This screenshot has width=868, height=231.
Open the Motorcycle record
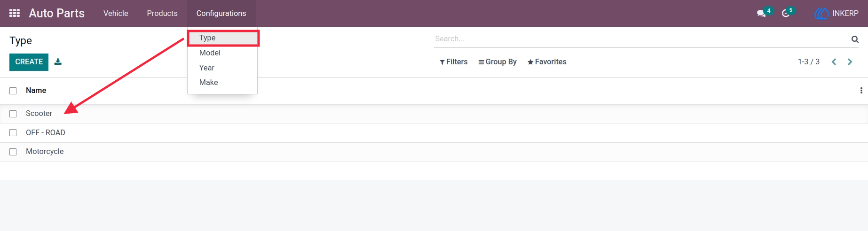(x=45, y=152)
